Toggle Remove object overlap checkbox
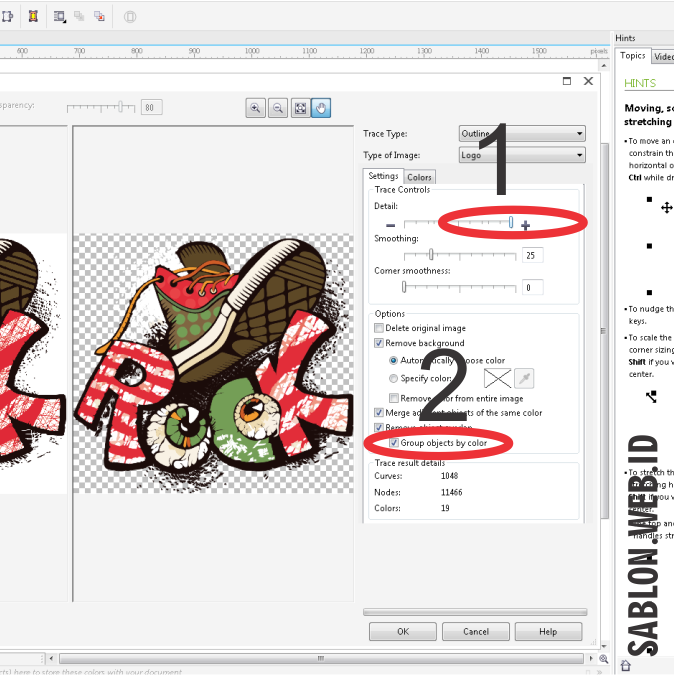The image size is (675, 675). click(x=379, y=427)
